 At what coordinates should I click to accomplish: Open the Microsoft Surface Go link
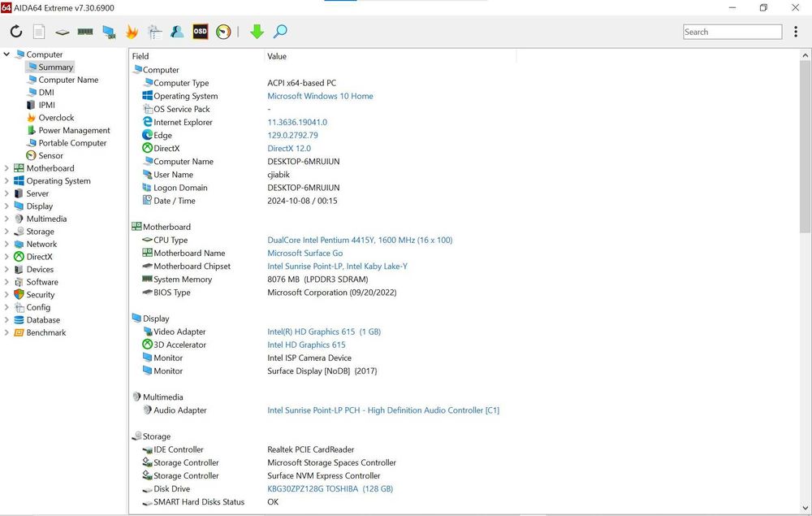point(305,254)
